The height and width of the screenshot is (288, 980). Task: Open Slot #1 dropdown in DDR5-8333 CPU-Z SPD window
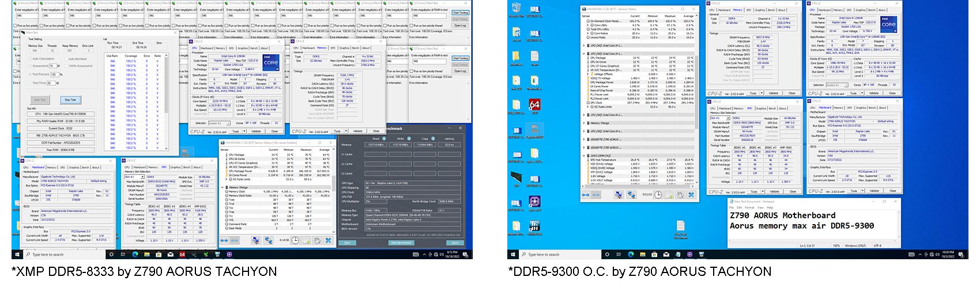point(134,177)
